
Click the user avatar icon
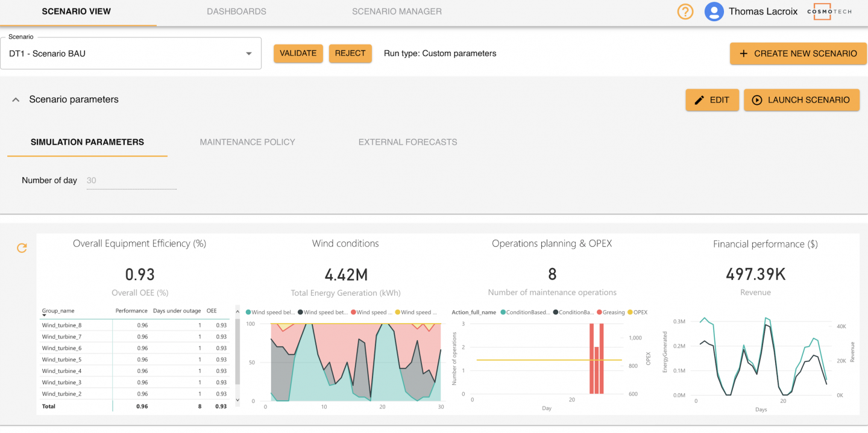click(714, 11)
